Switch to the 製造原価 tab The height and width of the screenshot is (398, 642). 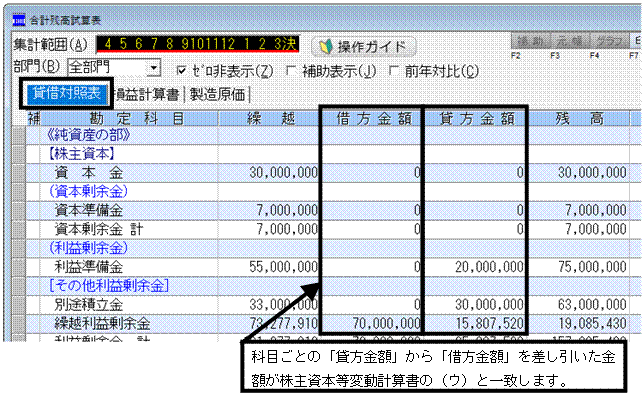(x=217, y=95)
